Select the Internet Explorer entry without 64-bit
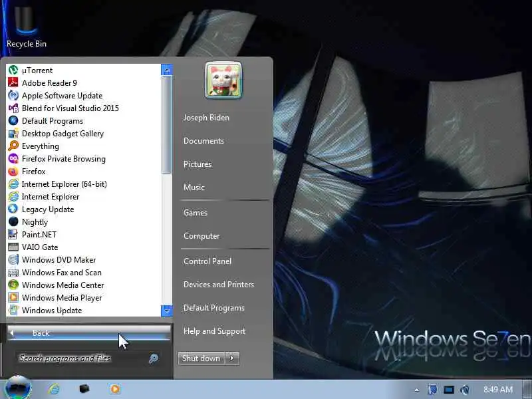The image size is (532, 399). tap(84, 196)
